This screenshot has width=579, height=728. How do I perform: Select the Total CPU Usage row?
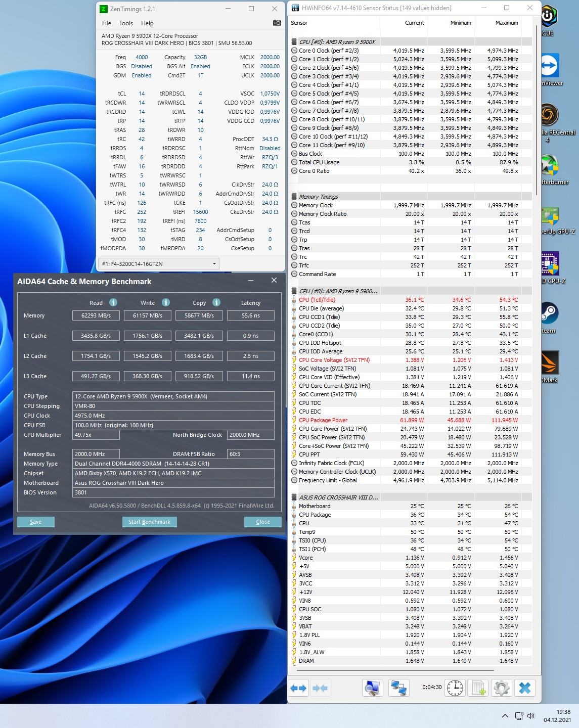click(x=411, y=162)
